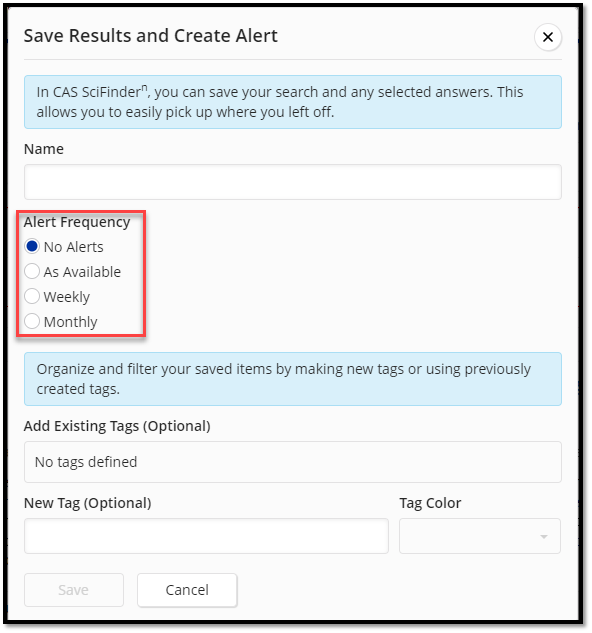The height and width of the screenshot is (633, 592).
Task: Open the Tag Color dropdown
Action: 480,536
